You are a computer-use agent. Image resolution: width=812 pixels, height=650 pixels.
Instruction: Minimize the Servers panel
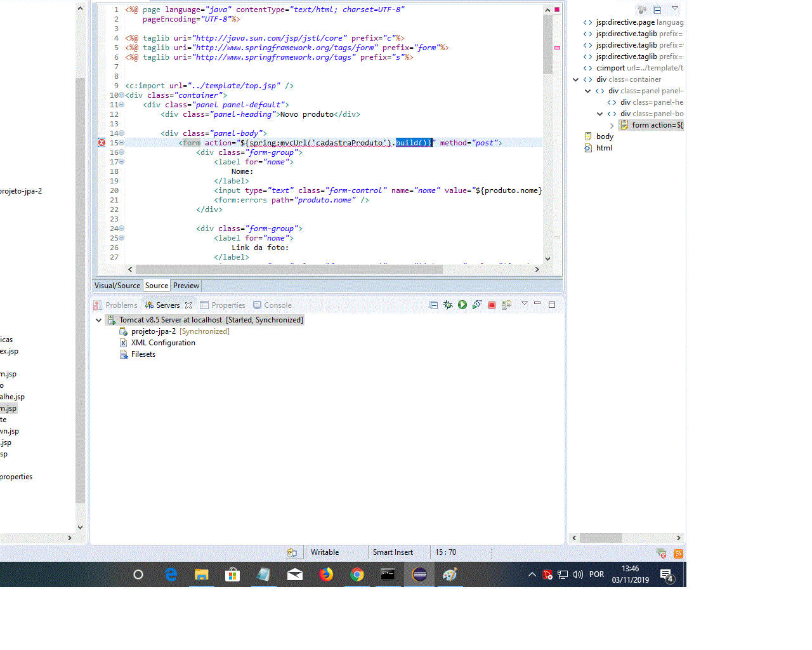click(537, 303)
